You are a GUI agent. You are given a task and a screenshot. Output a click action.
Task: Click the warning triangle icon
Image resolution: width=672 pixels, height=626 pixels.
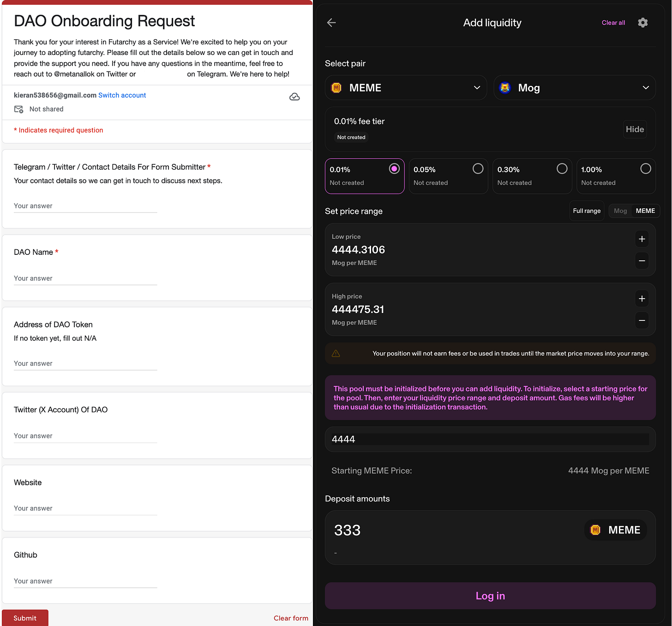coord(336,353)
